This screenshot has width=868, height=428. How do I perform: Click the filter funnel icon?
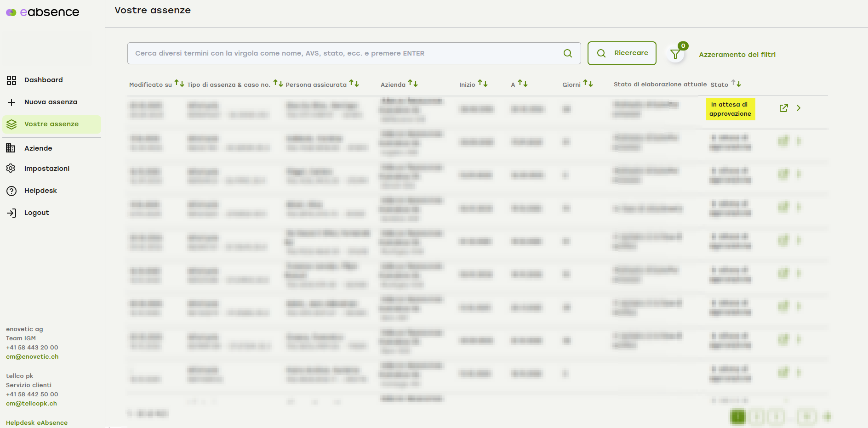(675, 54)
